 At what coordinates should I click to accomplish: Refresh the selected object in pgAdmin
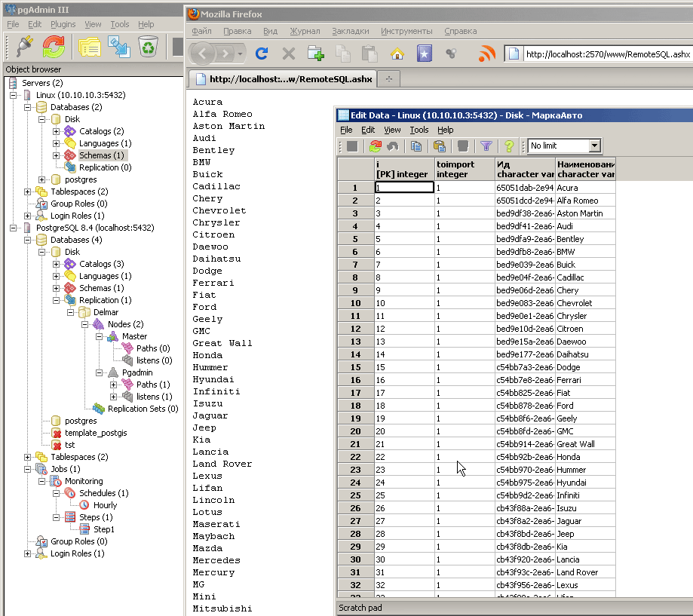click(x=54, y=47)
